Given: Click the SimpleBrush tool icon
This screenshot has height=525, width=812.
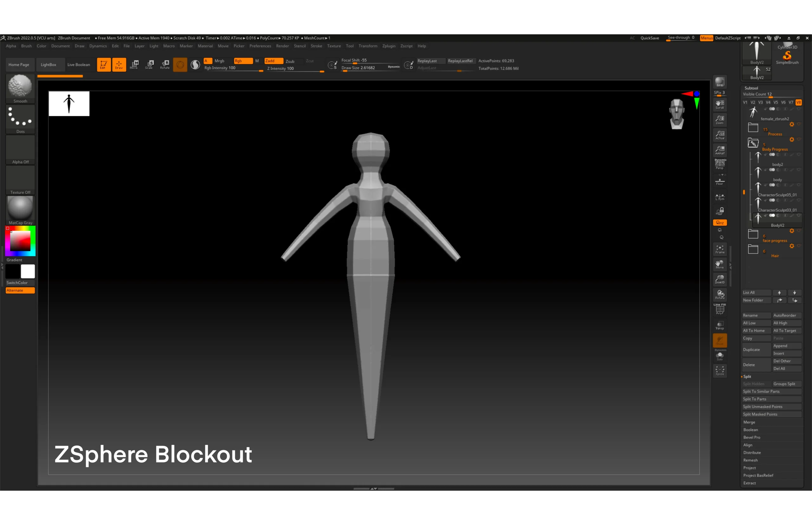Looking at the screenshot, I should pyautogui.click(x=787, y=57).
